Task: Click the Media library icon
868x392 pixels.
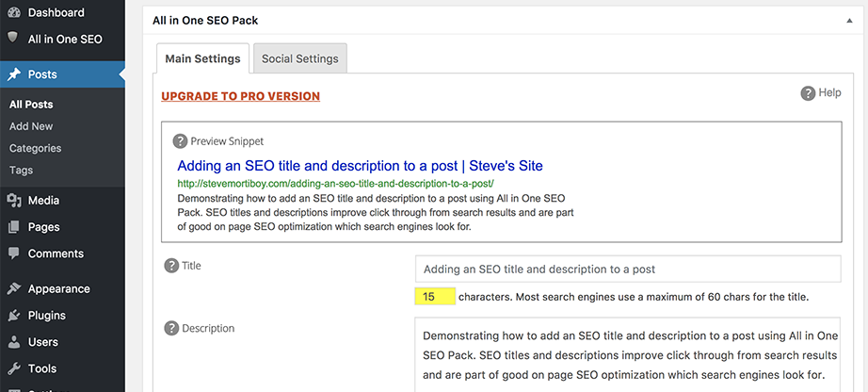Action: pos(14,200)
